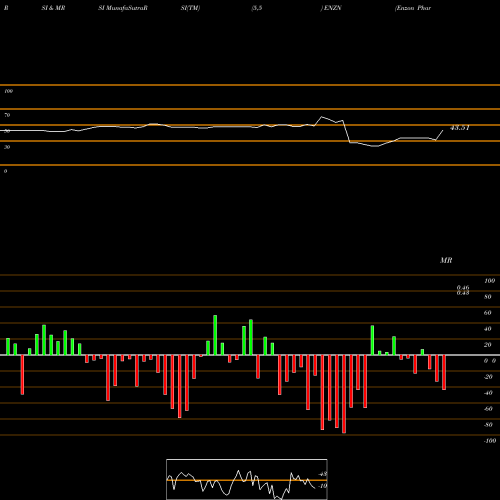Click the '(5,5' parameter text
This screenshot has height=500, width=500.
[x=257, y=8]
